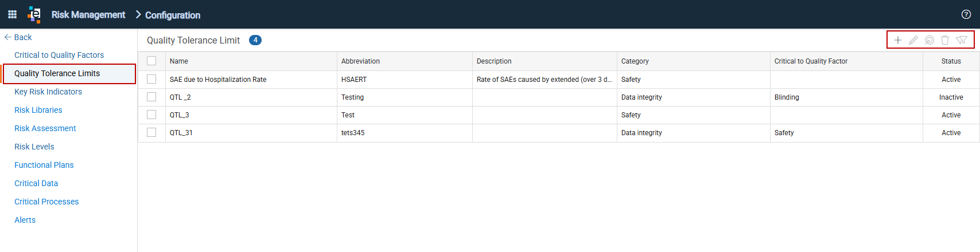
Task: Check the QTL _2 row checkbox
Action: [151, 97]
